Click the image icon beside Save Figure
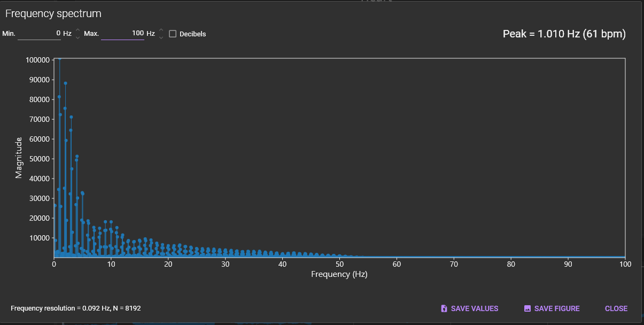644x325 pixels. [x=527, y=308]
